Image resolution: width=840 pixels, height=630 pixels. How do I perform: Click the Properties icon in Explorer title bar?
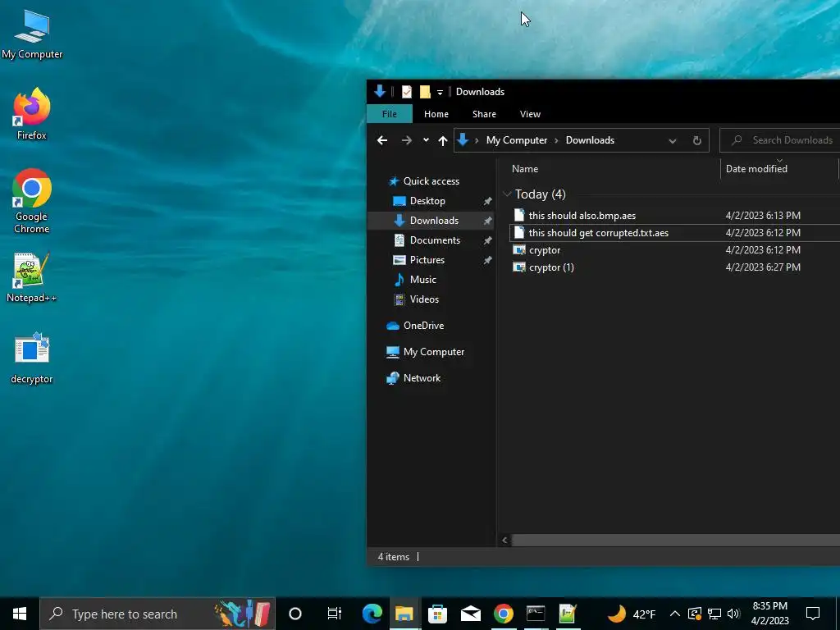[407, 92]
